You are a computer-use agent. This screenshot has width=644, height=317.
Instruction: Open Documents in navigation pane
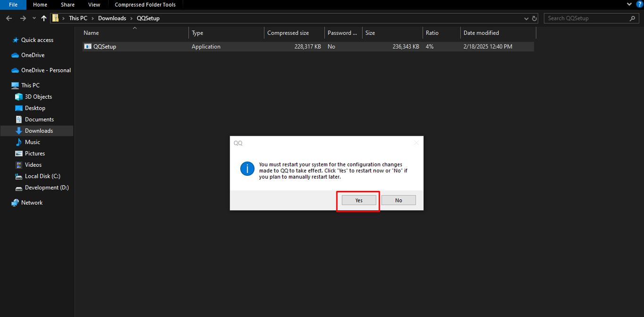click(x=39, y=120)
